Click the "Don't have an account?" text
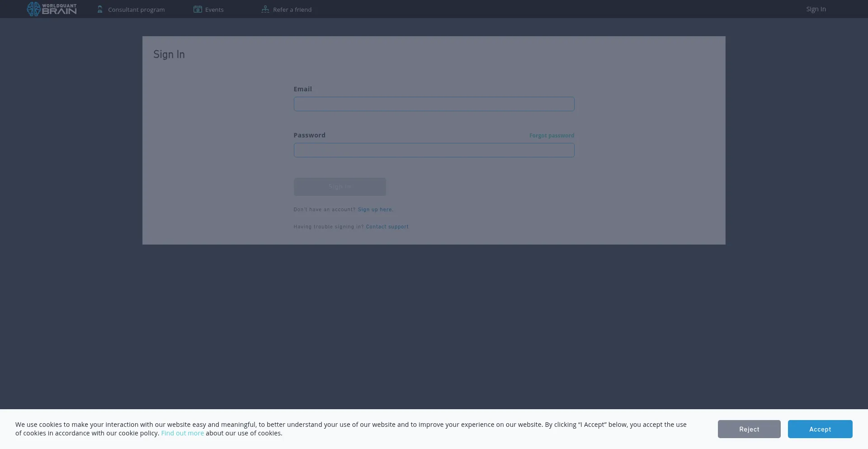 325,209
